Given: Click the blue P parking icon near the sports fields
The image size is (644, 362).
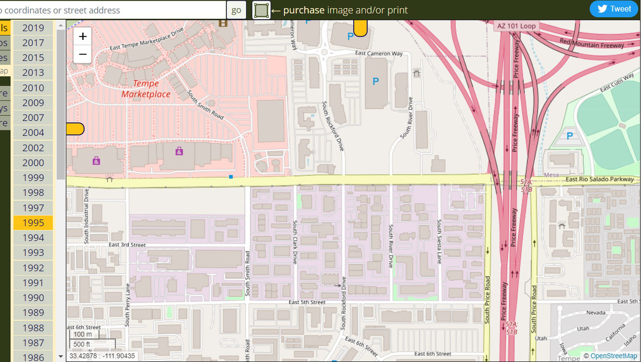Looking at the screenshot, I should click(x=570, y=136).
